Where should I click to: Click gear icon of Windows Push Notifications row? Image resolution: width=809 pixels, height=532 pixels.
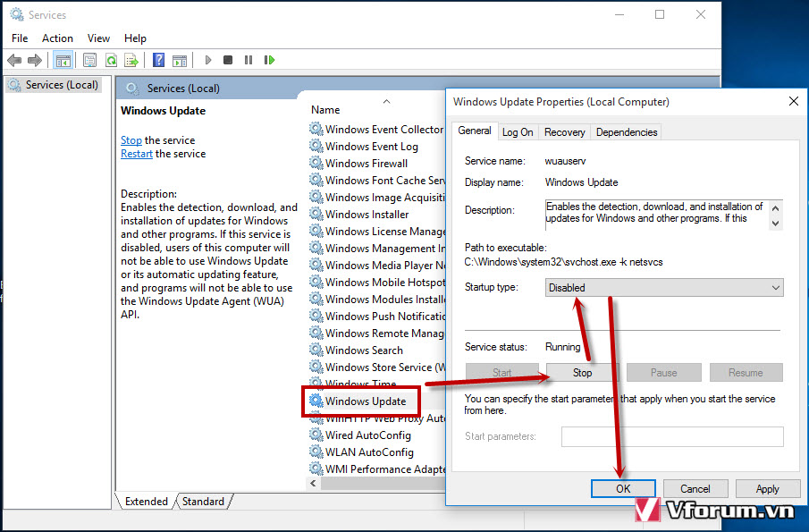point(316,316)
